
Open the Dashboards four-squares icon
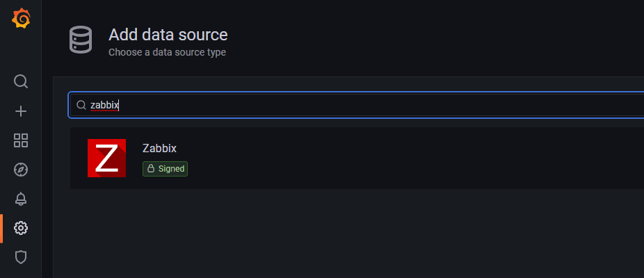click(21, 140)
